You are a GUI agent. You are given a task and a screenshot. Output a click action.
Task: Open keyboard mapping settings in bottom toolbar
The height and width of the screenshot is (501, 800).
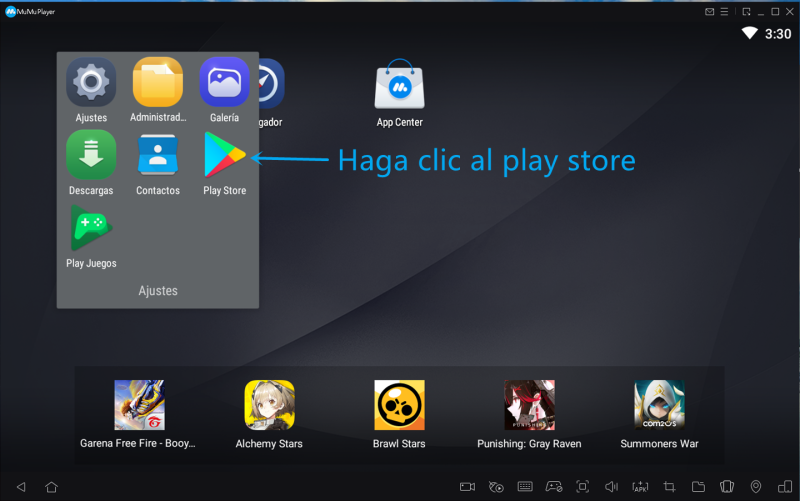click(x=525, y=487)
